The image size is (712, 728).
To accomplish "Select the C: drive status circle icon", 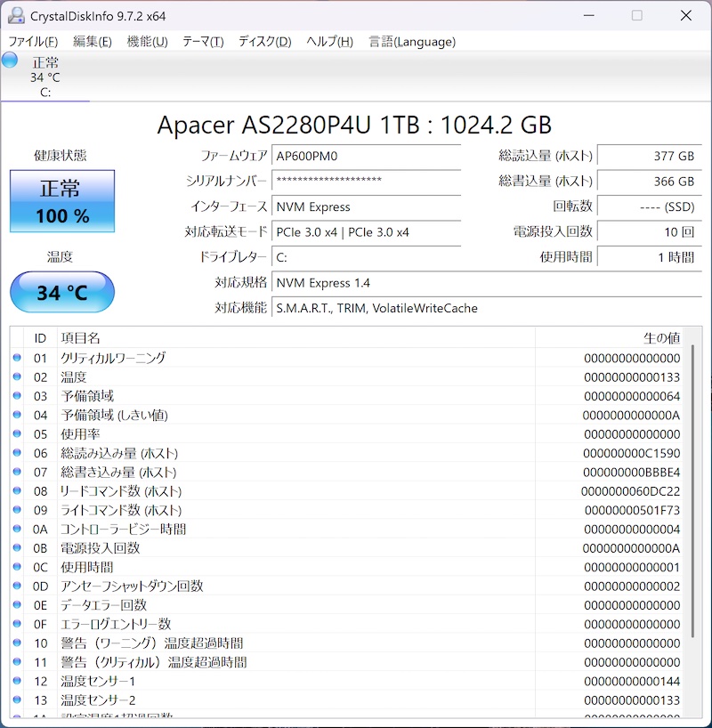I will (x=10, y=60).
